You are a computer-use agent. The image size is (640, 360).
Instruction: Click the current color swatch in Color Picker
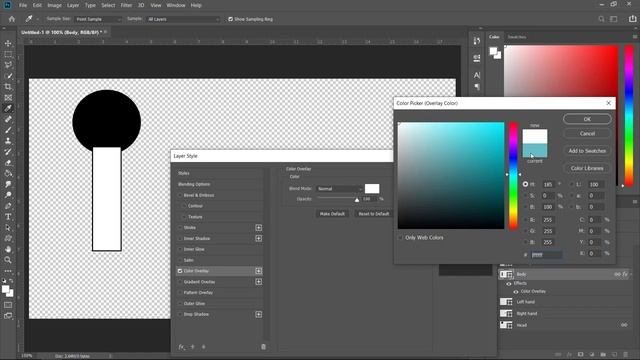click(535, 151)
